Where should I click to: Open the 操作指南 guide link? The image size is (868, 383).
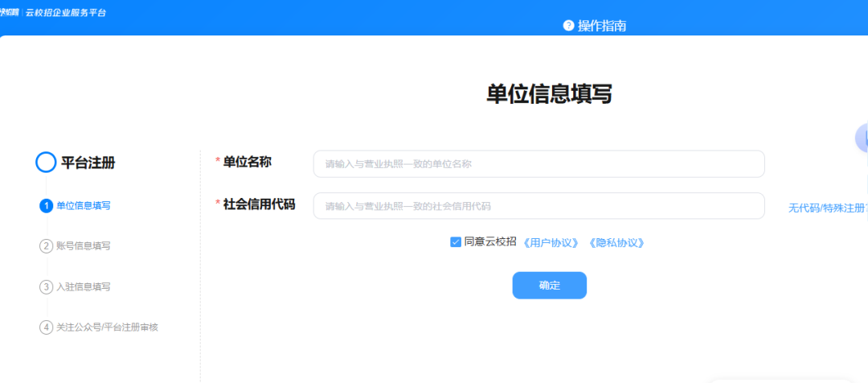pyautogui.click(x=602, y=26)
